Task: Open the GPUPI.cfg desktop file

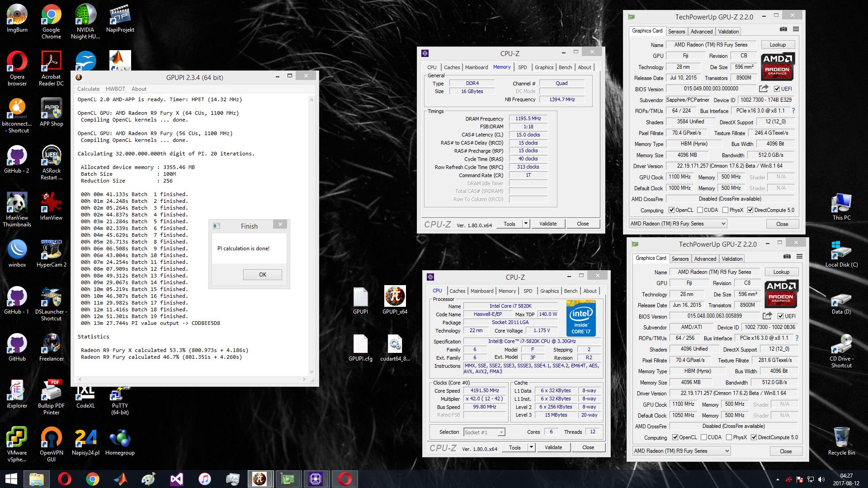Action: pyautogui.click(x=360, y=348)
